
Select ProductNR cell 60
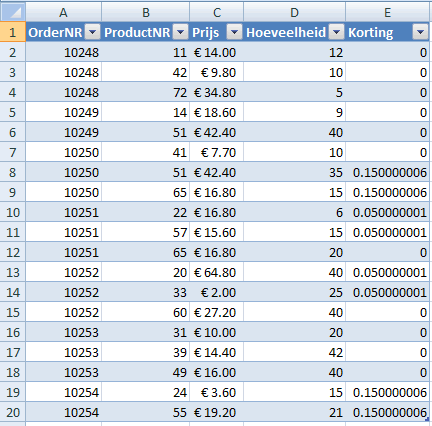tap(146, 312)
